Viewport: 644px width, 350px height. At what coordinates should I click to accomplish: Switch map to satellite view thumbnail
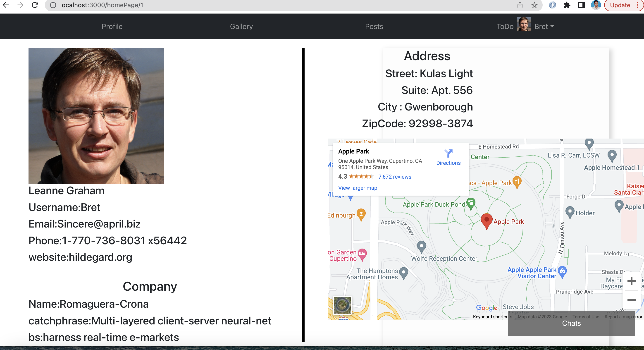(x=342, y=305)
